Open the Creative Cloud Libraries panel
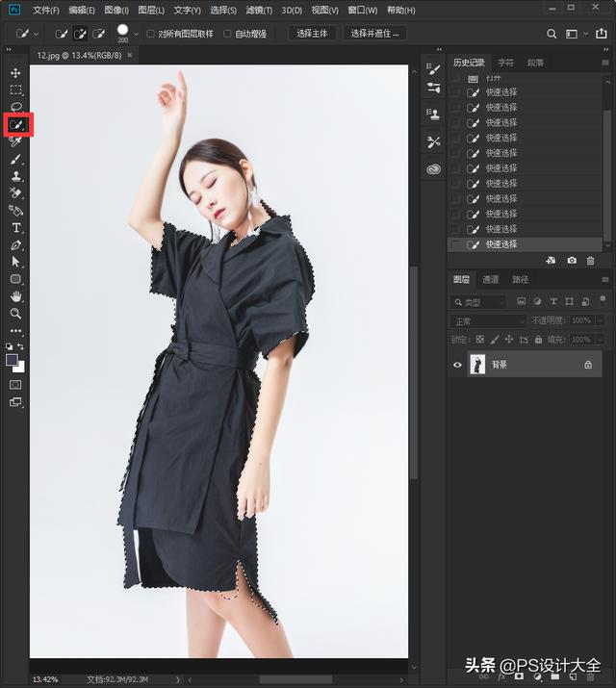 click(433, 169)
